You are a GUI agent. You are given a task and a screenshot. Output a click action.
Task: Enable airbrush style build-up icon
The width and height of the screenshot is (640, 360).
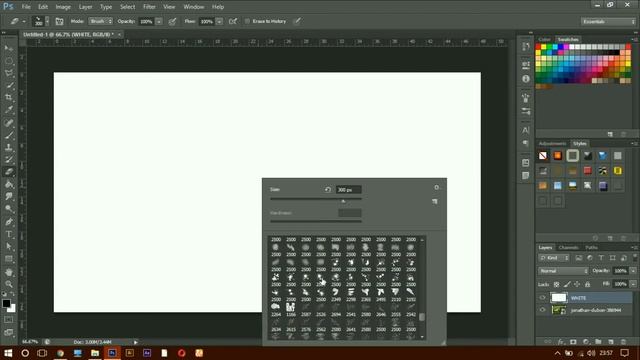(233, 21)
